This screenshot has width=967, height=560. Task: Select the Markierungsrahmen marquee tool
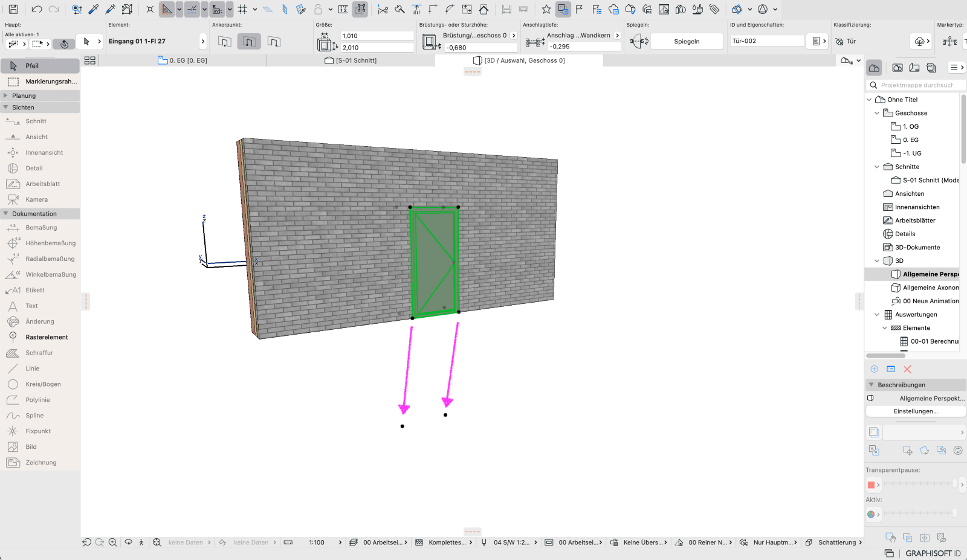coord(40,82)
